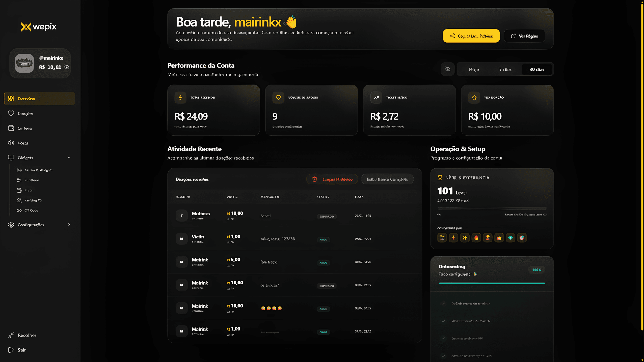The width and height of the screenshot is (644, 362).
Task: Click the second Onboarding checklist checkmark
Action: (443, 321)
